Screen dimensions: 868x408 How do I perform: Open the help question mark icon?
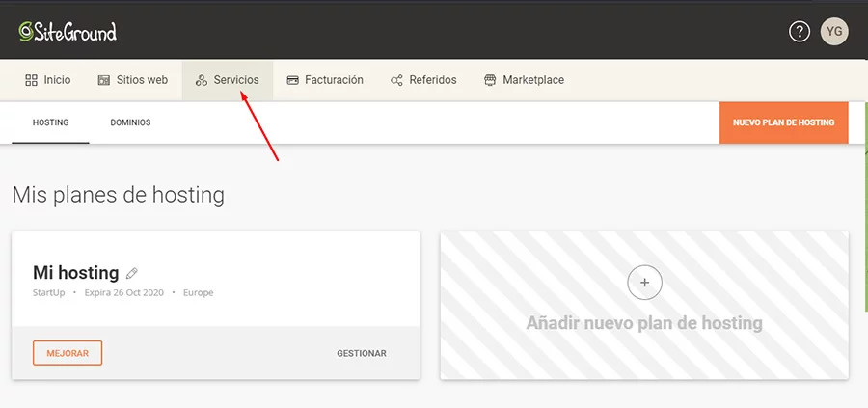tap(800, 32)
